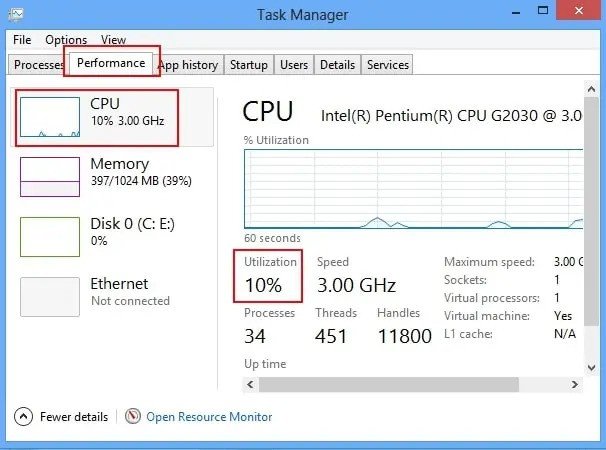The height and width of the screenshot is (450, 606).
Task: Switch to the App history tab
Action: (188, 65)
